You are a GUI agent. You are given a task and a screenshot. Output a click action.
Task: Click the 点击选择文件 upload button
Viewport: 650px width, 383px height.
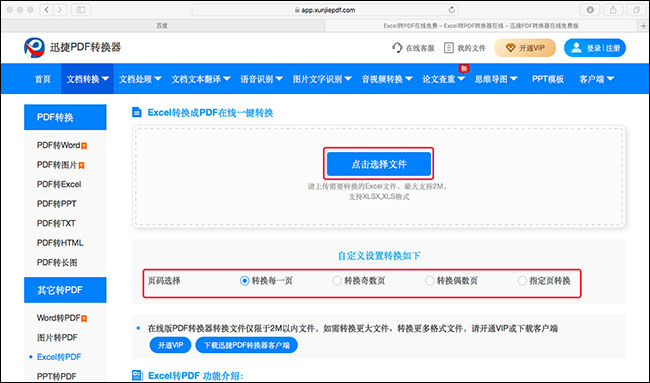(x=379, y=164)
